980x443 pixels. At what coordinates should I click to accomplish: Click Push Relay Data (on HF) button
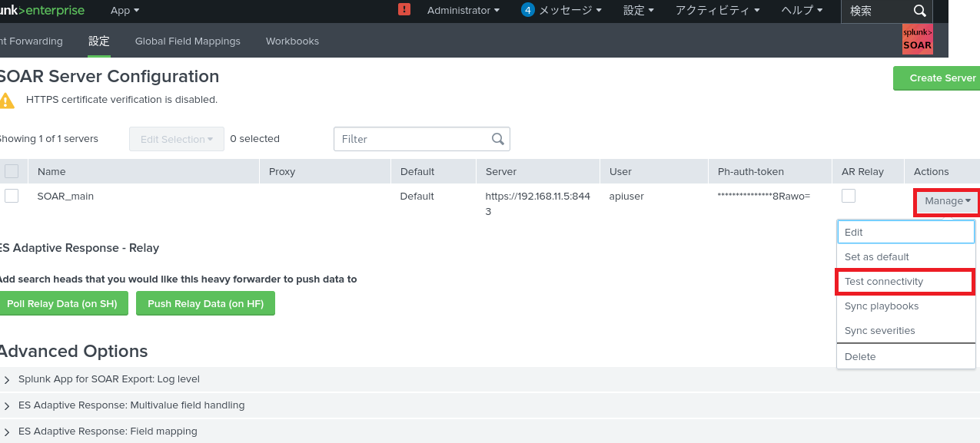(205, 303)
